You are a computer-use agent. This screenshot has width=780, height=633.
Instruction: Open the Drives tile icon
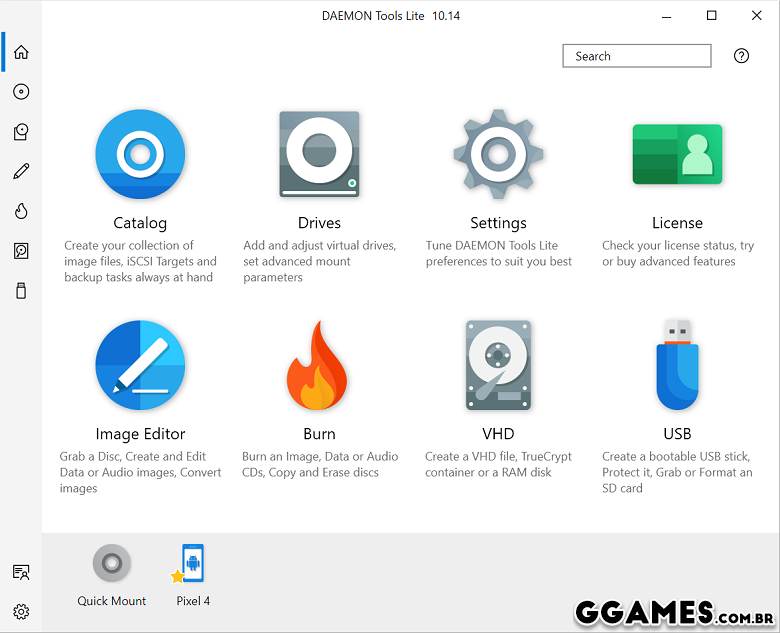[x=319, y=155]
